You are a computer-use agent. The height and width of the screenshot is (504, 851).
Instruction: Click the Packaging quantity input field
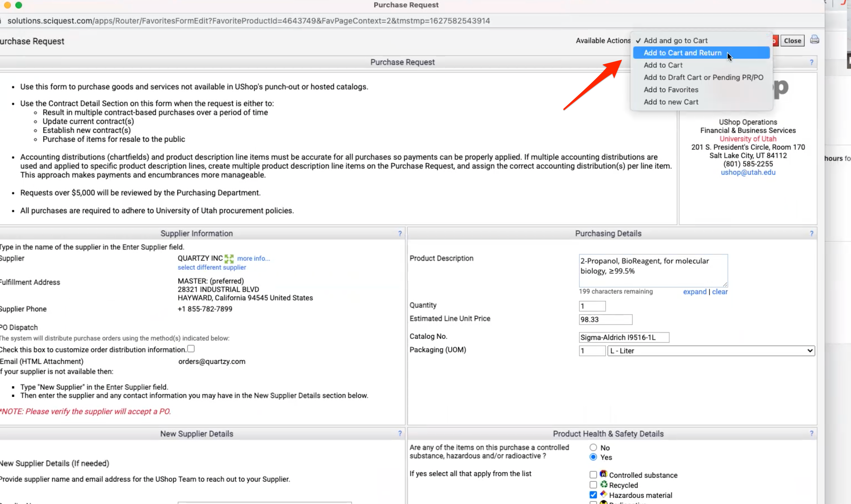coord(592,351)
